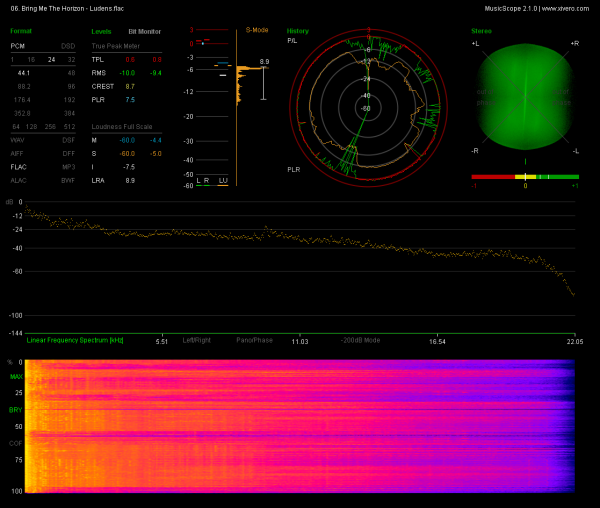The width and height of the screenshot is (600, 508).
Task: Click the 11.03 kHz axis tick
Action: click(300, 342)
